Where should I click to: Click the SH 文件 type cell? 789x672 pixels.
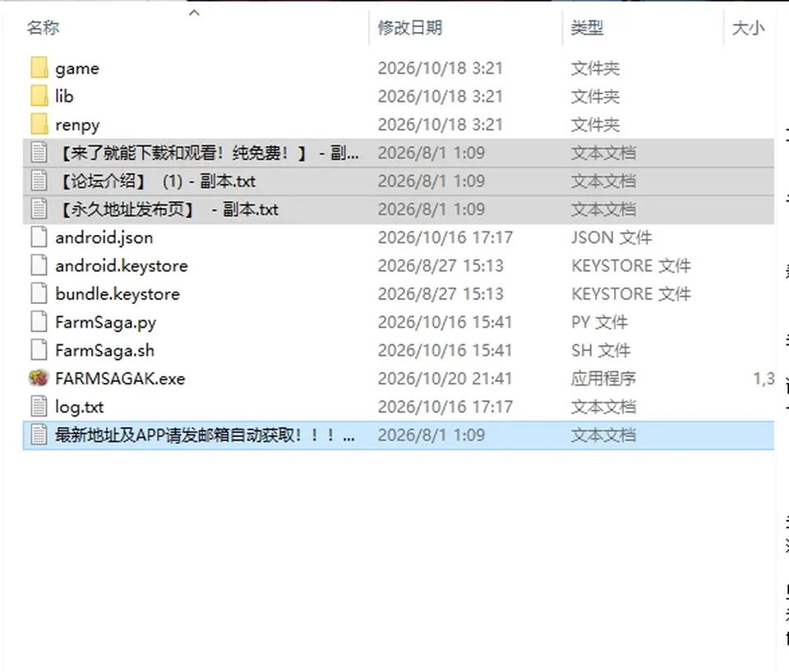tap(601, 350)
